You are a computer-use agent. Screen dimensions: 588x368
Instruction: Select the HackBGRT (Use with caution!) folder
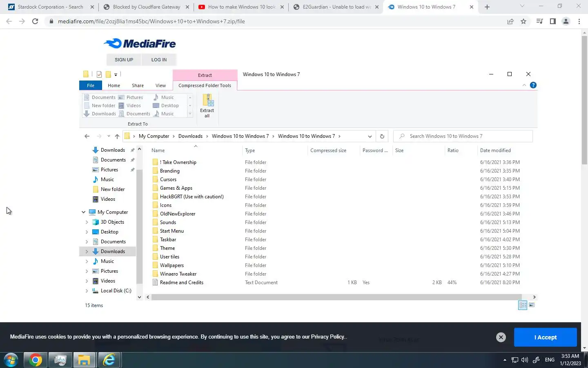click(192, 197)
